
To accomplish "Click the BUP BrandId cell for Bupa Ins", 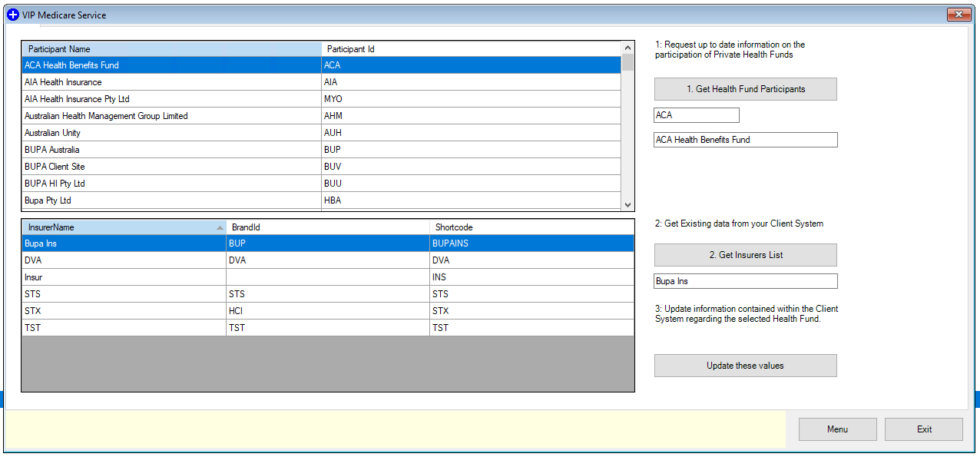I will 328,243.
